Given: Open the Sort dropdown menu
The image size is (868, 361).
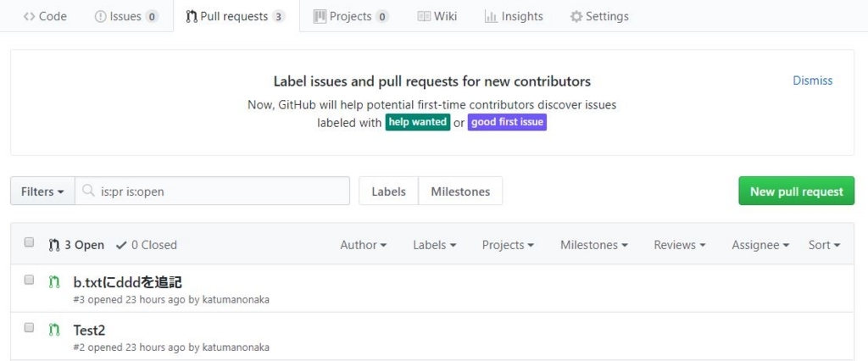Looking at the screenshot, I should point(824,245).
